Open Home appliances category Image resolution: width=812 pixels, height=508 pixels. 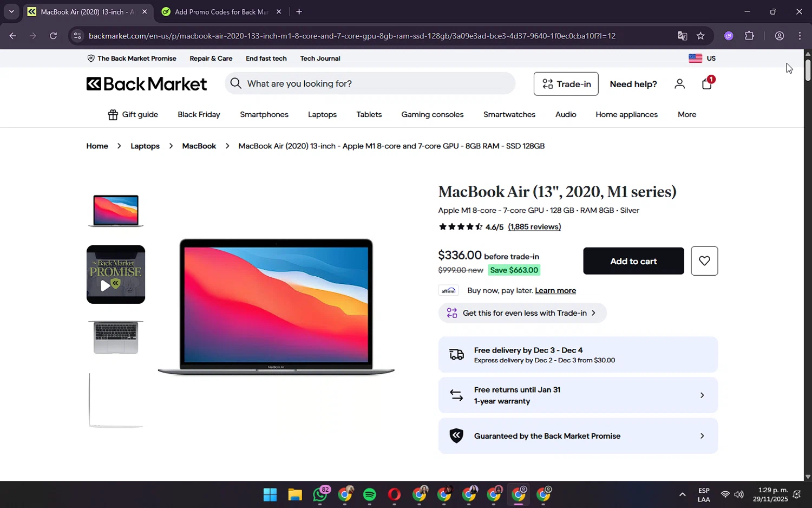(x=627, y=114)
